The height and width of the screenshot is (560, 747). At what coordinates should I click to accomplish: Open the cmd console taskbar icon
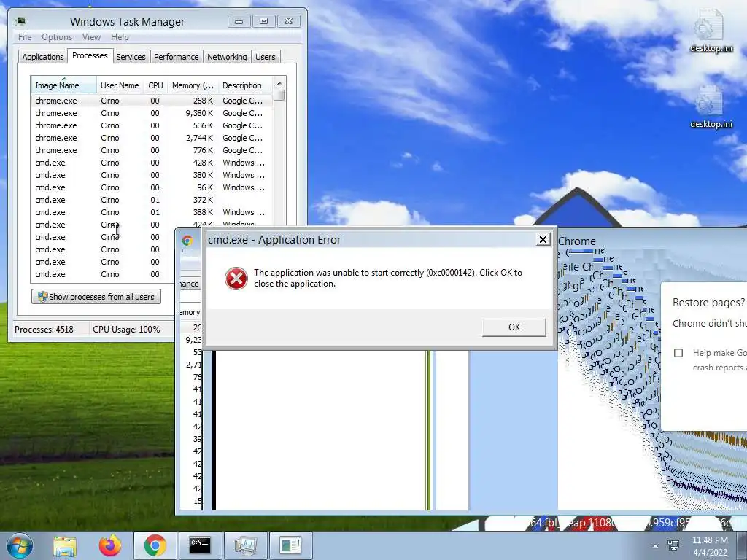pos(200,545)
